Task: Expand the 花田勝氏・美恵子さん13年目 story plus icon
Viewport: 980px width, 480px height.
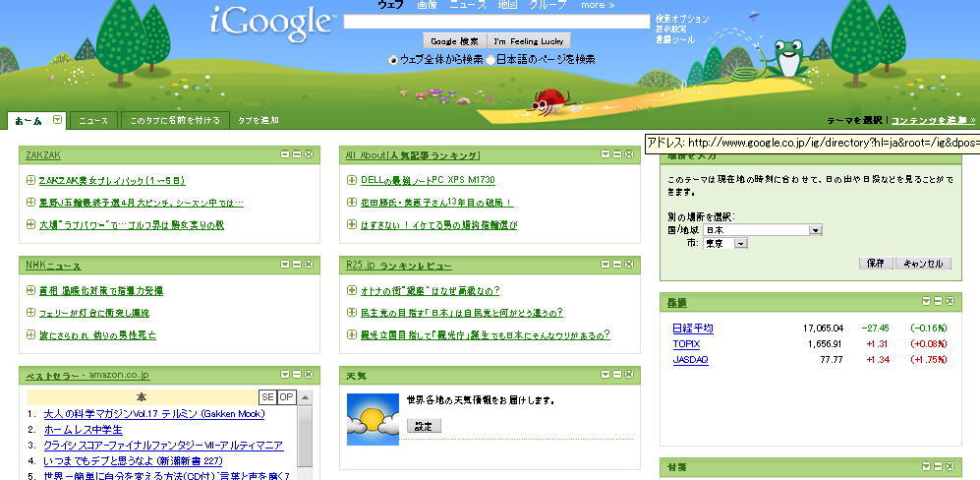Action: click(351, 203)
